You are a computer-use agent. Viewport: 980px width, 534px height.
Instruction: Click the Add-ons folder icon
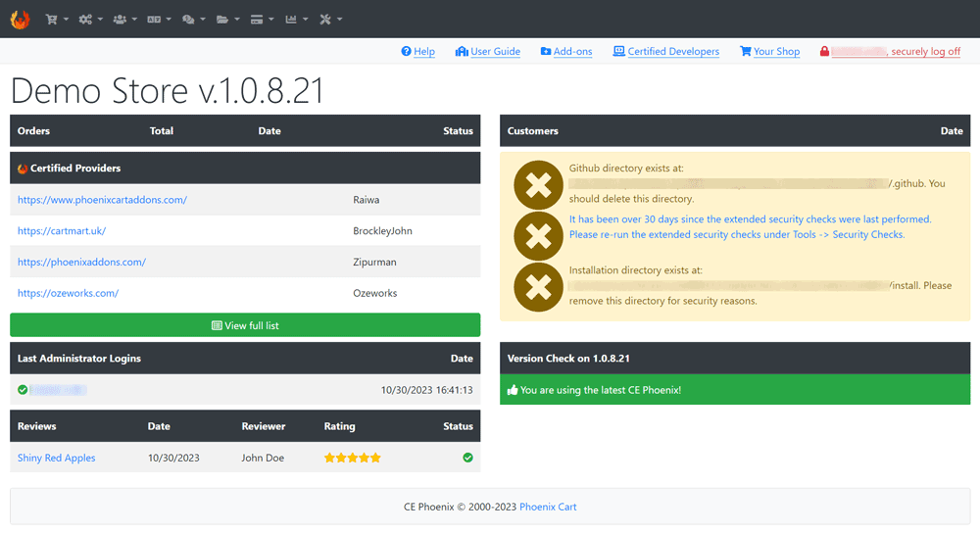pyautogui.click(x=546, y=51)
